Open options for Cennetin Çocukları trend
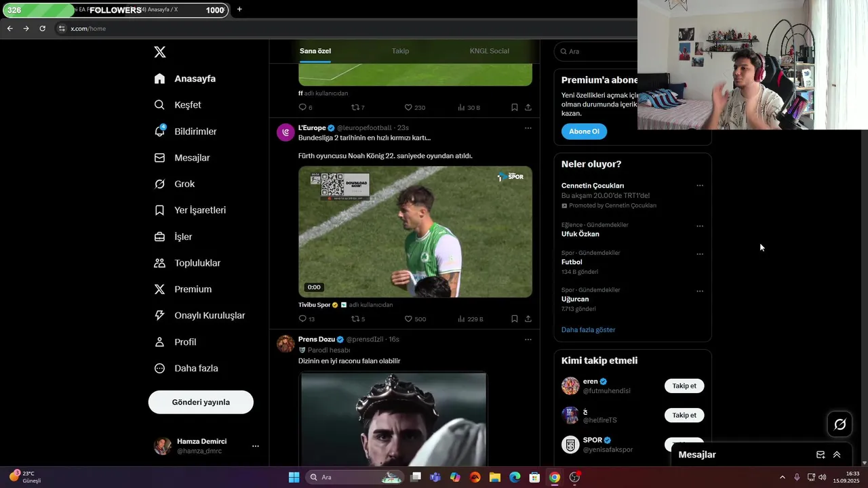 click(x=700, y=186)
